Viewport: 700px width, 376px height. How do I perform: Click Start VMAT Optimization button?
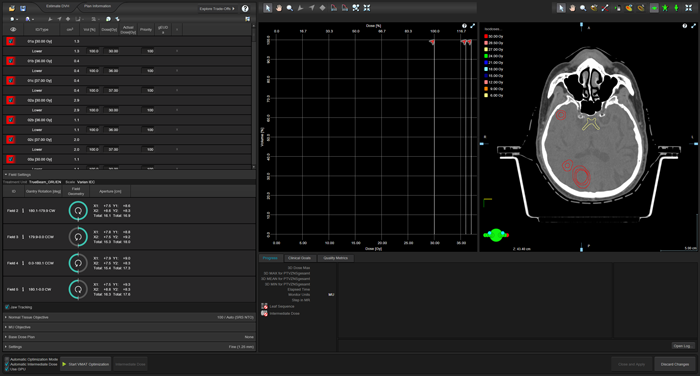pyautogui.click(x=86, y=364)
